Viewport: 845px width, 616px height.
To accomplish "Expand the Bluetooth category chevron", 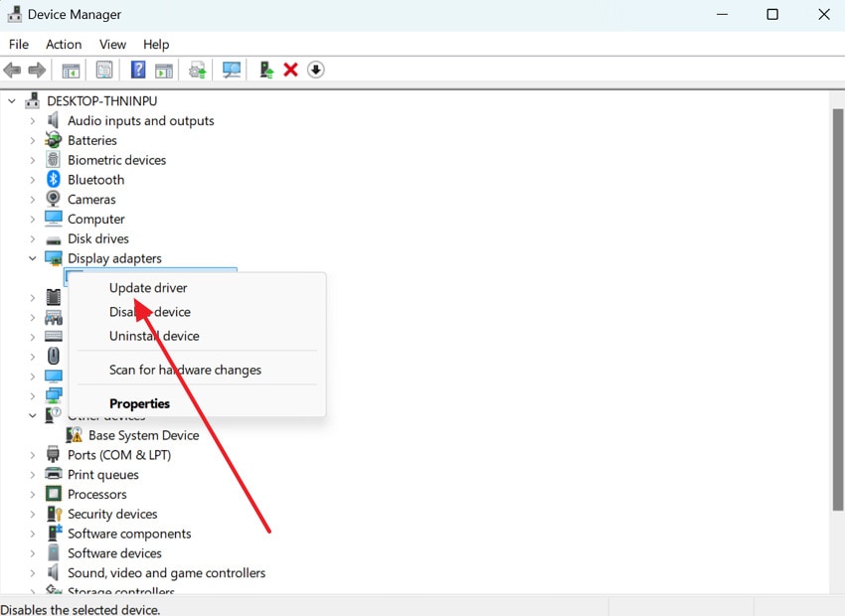I will coord(33,180).
